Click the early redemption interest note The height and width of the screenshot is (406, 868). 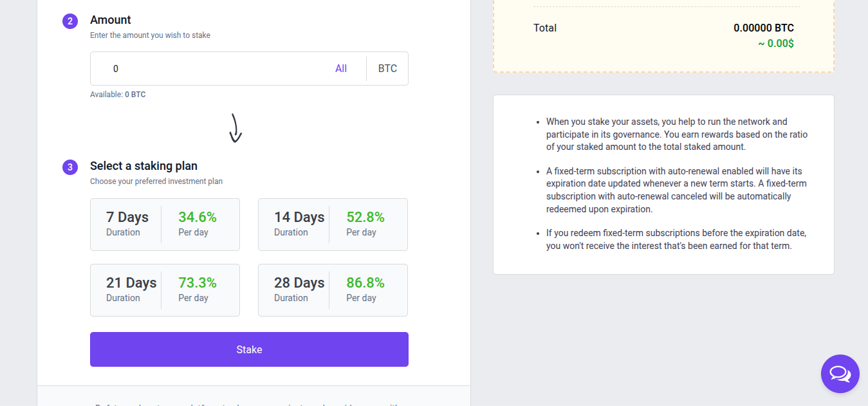[676, 239]
